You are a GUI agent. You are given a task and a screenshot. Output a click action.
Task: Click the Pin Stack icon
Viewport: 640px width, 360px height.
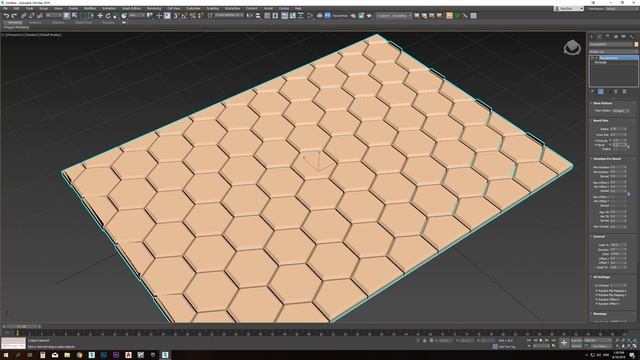click(593, 91)
